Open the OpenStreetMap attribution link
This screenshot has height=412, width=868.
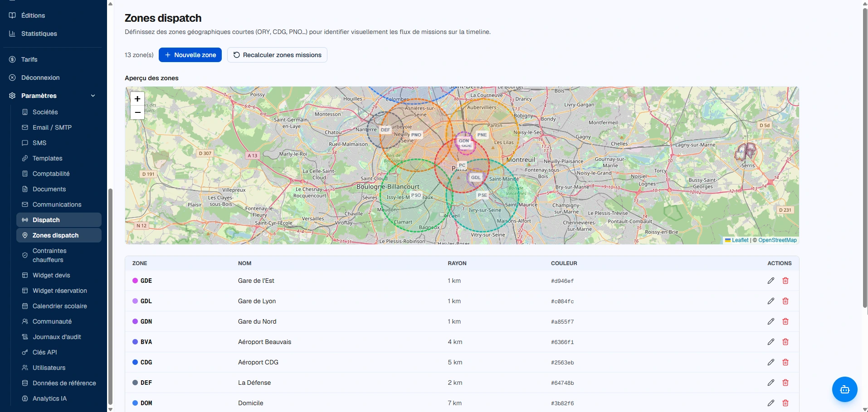(x=777, y=240)
